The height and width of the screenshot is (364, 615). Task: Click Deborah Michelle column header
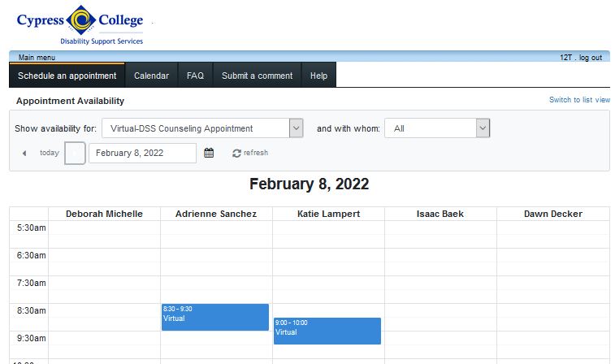104,214
